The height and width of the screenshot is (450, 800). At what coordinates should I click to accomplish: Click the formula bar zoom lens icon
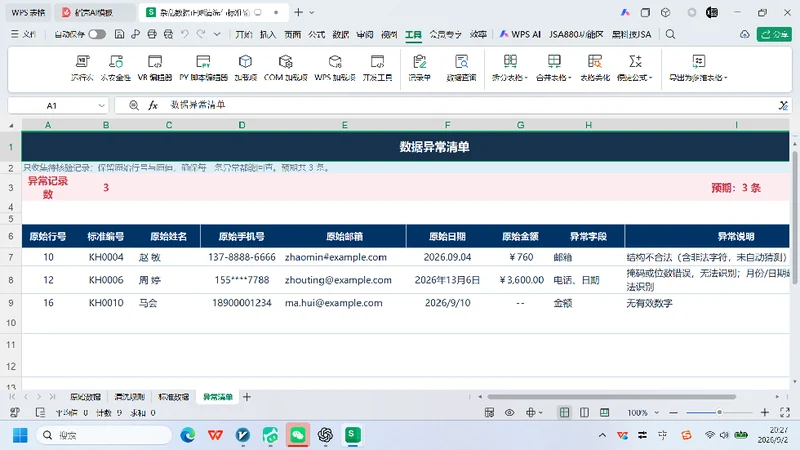coord(134,105)
